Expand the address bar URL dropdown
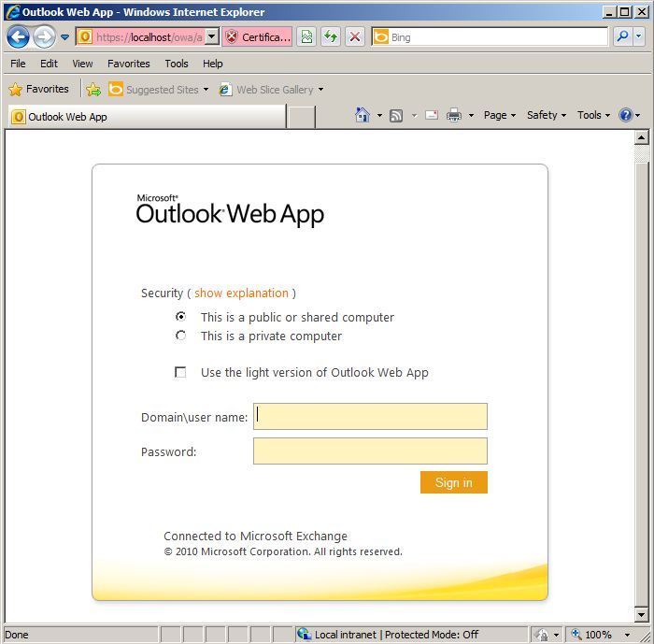 coord(212,37)
